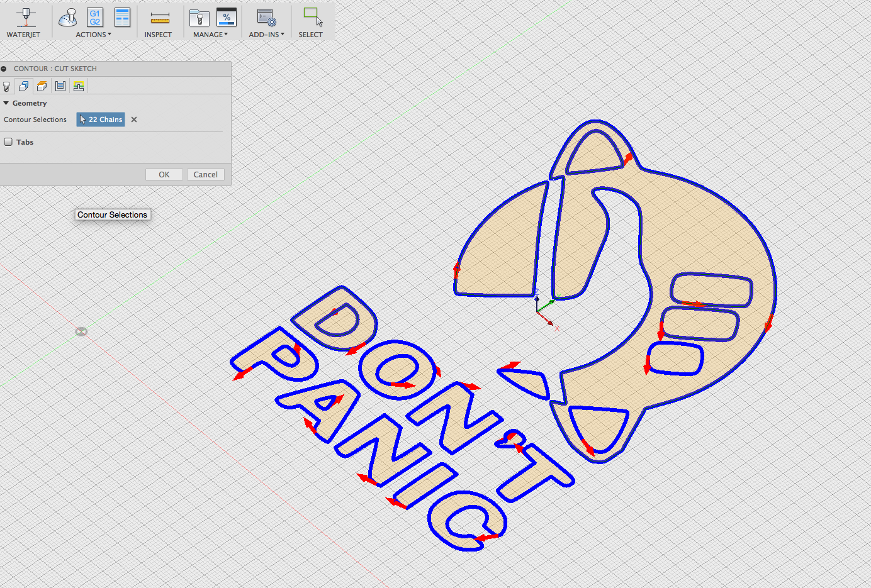Switch to the Geometry tab in the Contour dialog
The height and width of the screenshot is (588, 871).
pyautogui.click(x=24, y=86)
